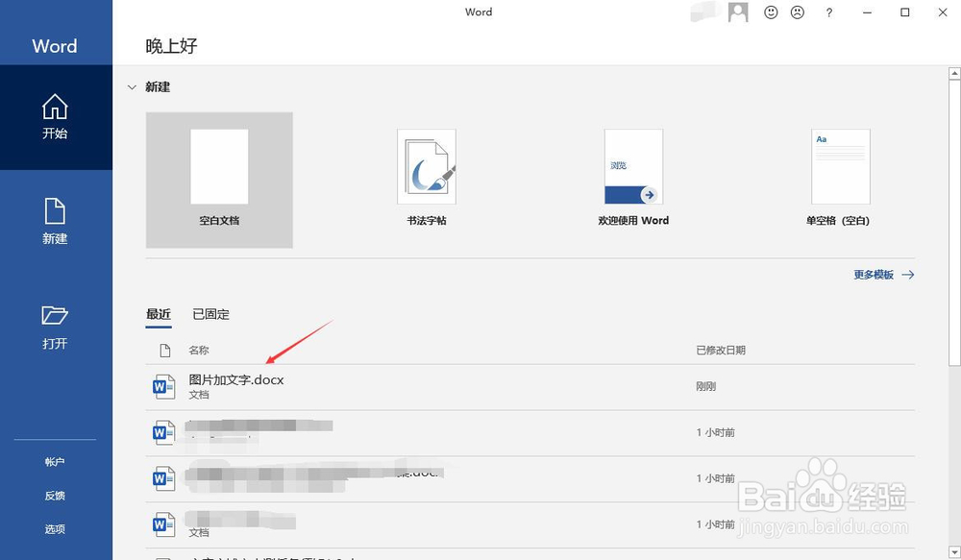Viewport: 961px width, 560px height.
Task: Click Word icon of 图片加文字.docx row
Action: [x=163, y=386]
